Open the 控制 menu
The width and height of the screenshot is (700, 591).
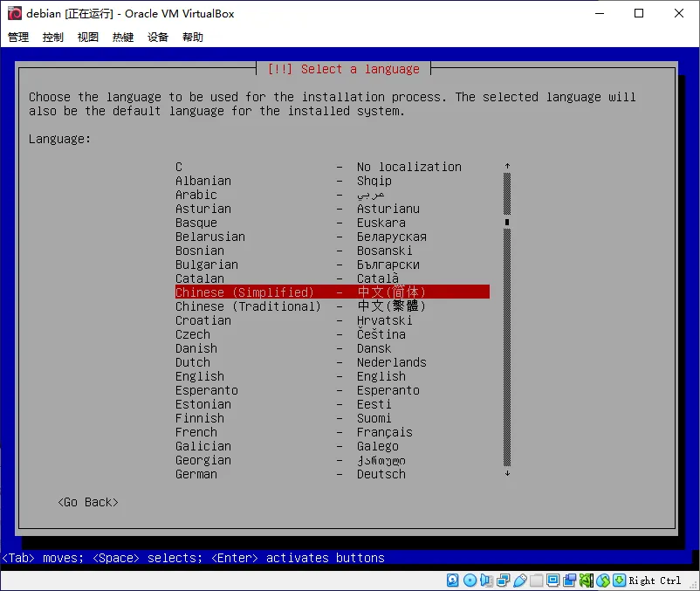[x=53, y=37]
